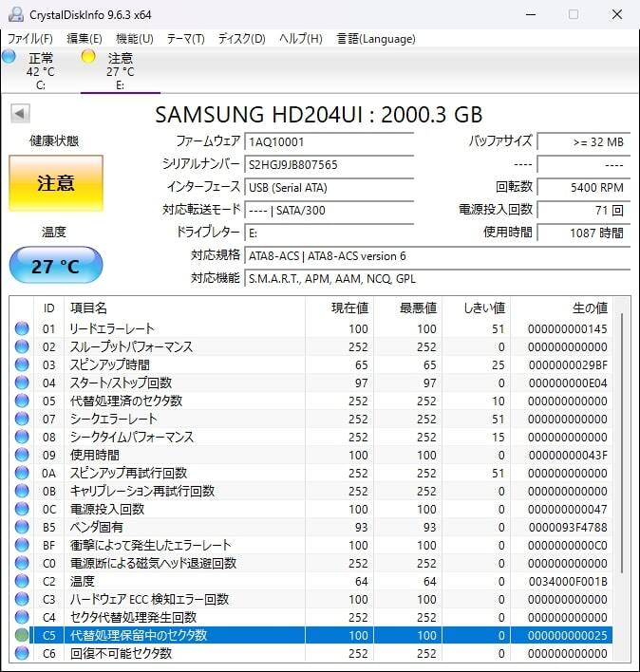
Task: Click the 対応機能 field S.M.A.R.T., APM, AAM
Action: coord(437,278)
